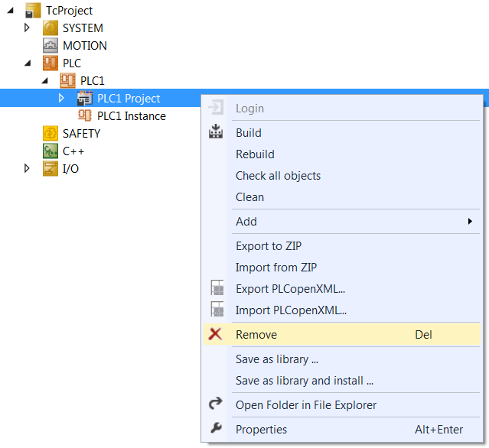Click the C++ node icon
This screenshot has width=489, height=448.
(51, 151)
